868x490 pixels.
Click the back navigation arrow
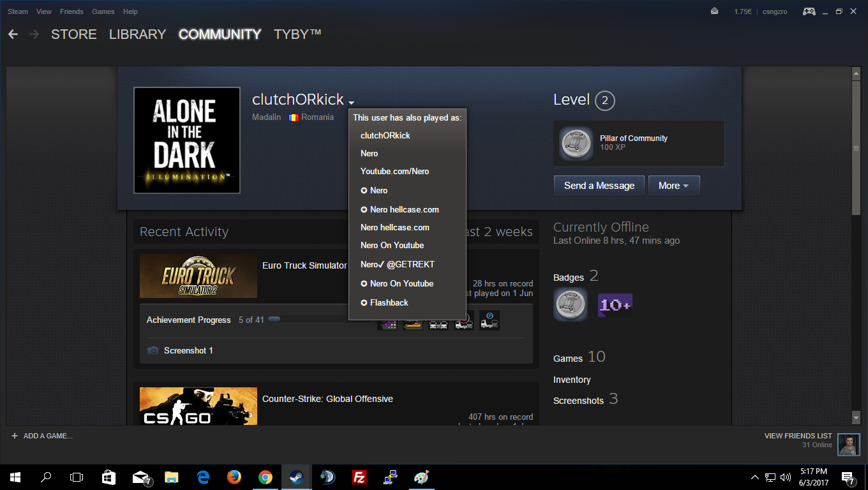coord(13,34)
